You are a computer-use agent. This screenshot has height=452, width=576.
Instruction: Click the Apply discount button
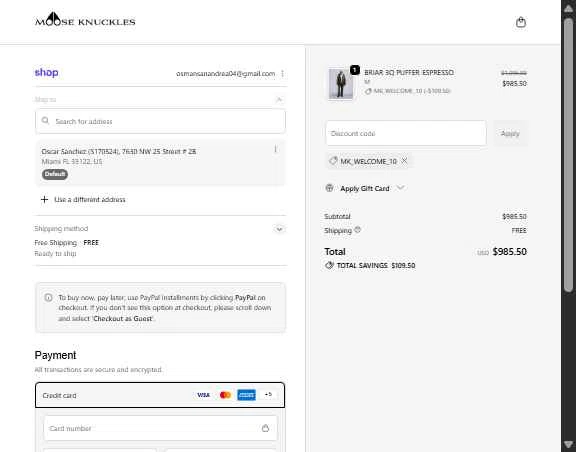coord(510,133)
